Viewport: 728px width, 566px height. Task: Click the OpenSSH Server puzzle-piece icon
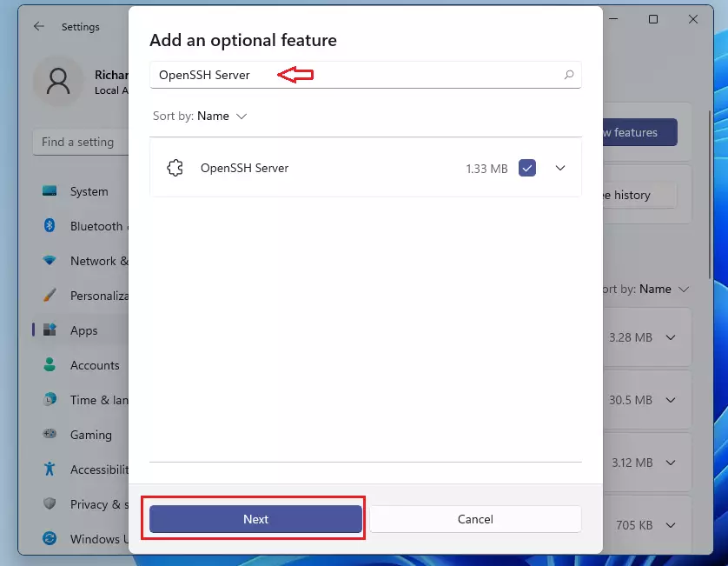click(x=175, y=168)
